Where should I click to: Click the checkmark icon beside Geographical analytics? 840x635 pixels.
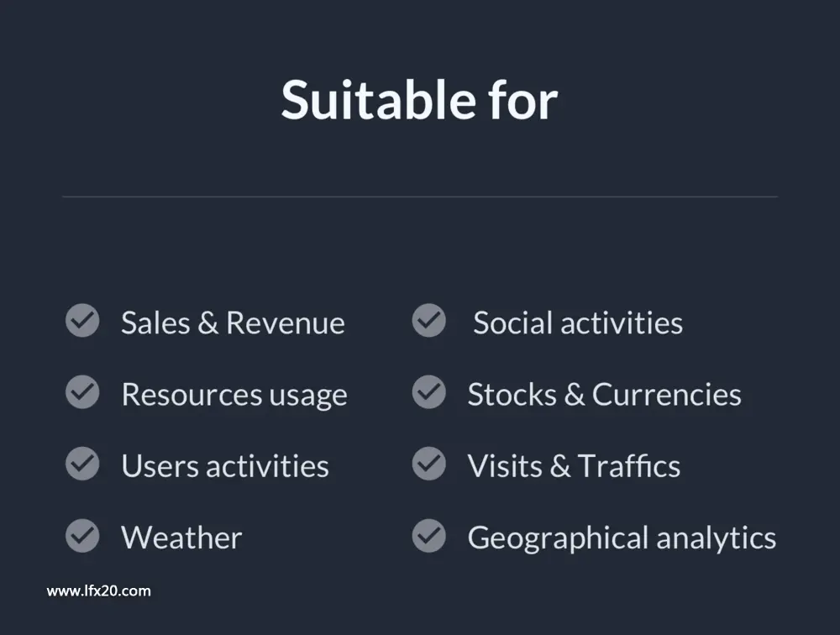click(x=429, y=535)
